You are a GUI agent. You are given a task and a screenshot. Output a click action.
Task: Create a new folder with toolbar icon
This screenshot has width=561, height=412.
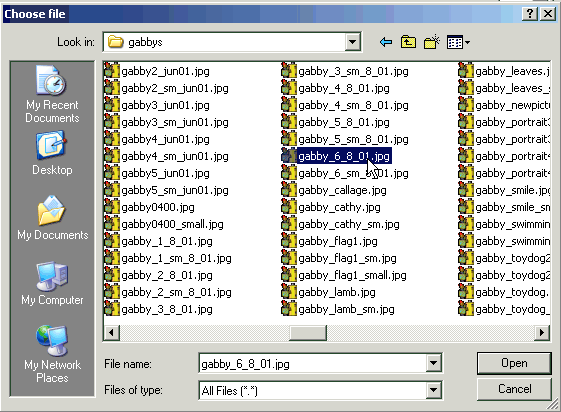click(x=431, y=43)
